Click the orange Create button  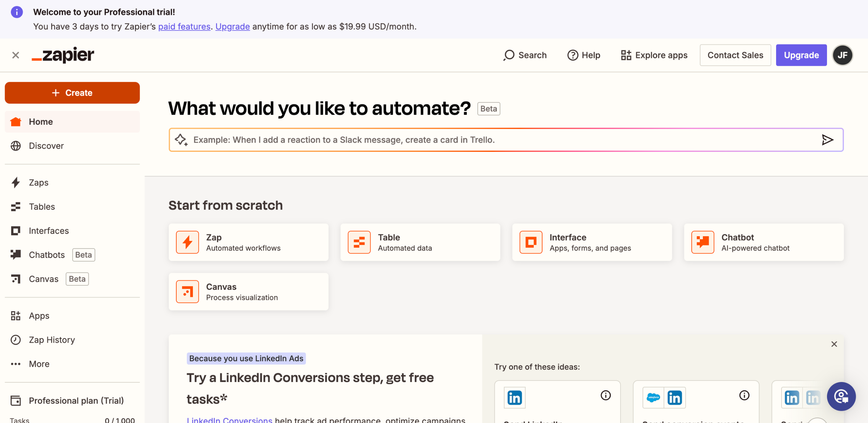tap(72, 93)
